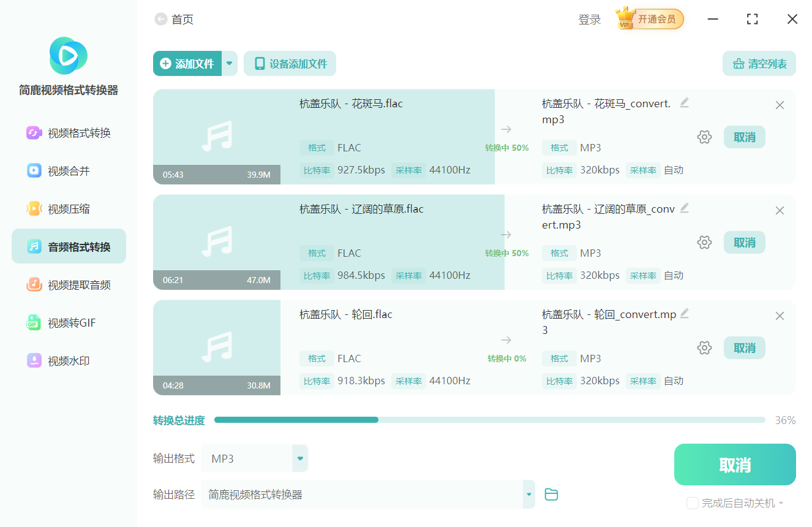The width and height of the screenshot is (812, 527).
Task: Click the 清空列表 button
Action: (x=759, y=64)
